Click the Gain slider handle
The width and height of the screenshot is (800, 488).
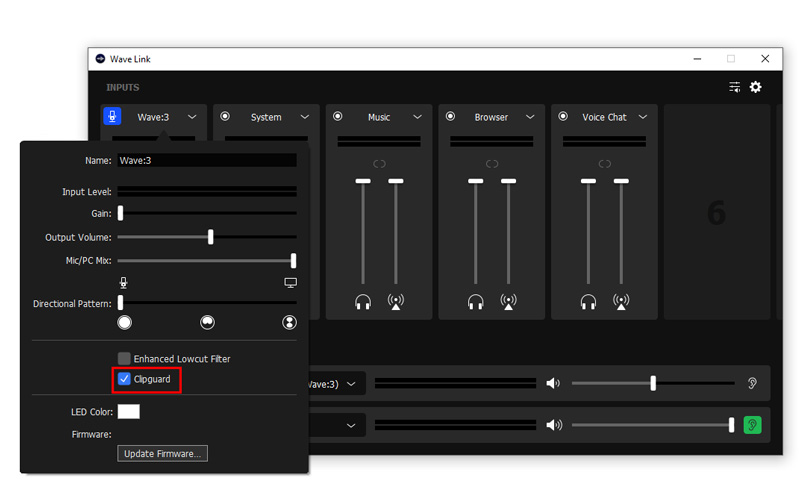tap(120, 213)
